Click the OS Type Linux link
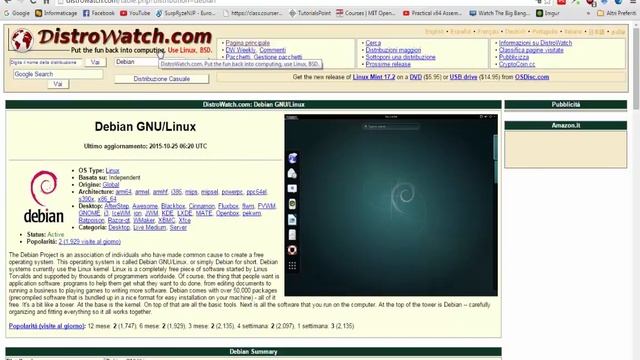640x360 pixels. pyautogui.click(x=112, y=171)
